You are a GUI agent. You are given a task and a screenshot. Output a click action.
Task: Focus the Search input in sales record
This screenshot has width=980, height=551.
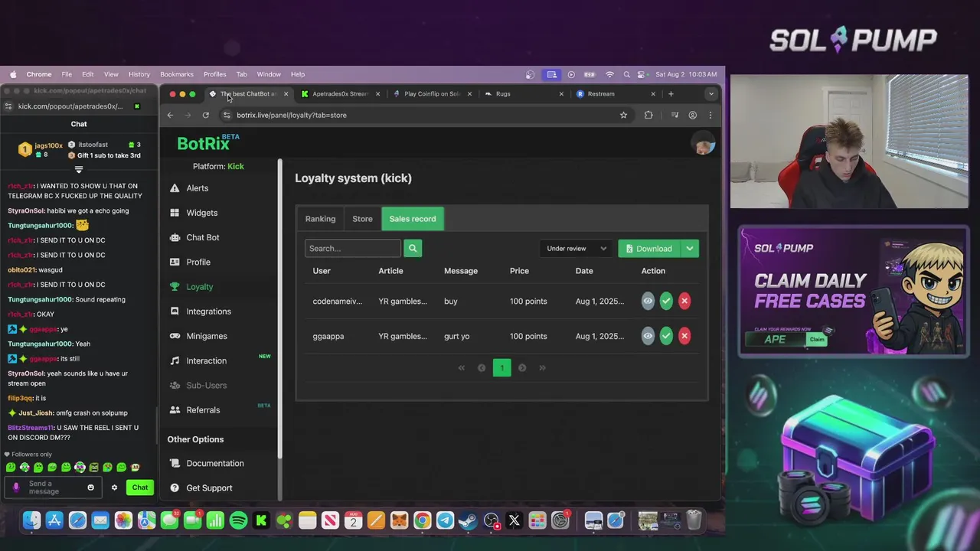click(x=352, y=248)
